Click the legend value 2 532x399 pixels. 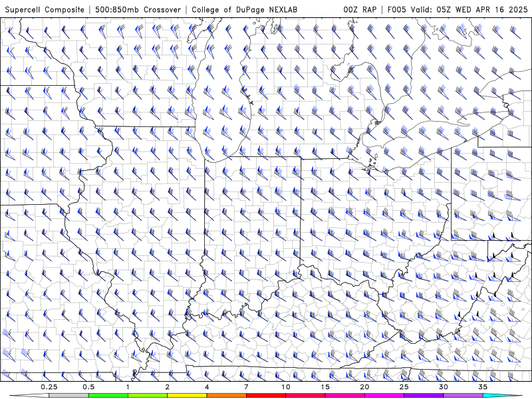click(x=168, y=387)
